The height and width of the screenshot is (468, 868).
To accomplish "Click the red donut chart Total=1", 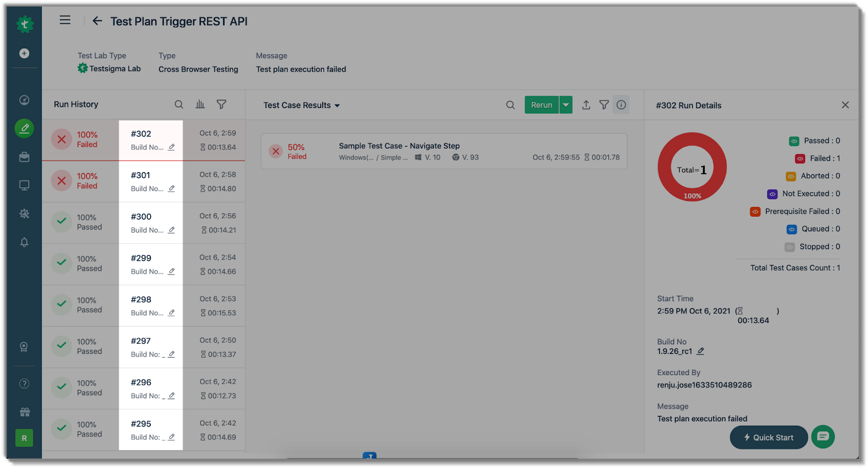I will [692, 167].
